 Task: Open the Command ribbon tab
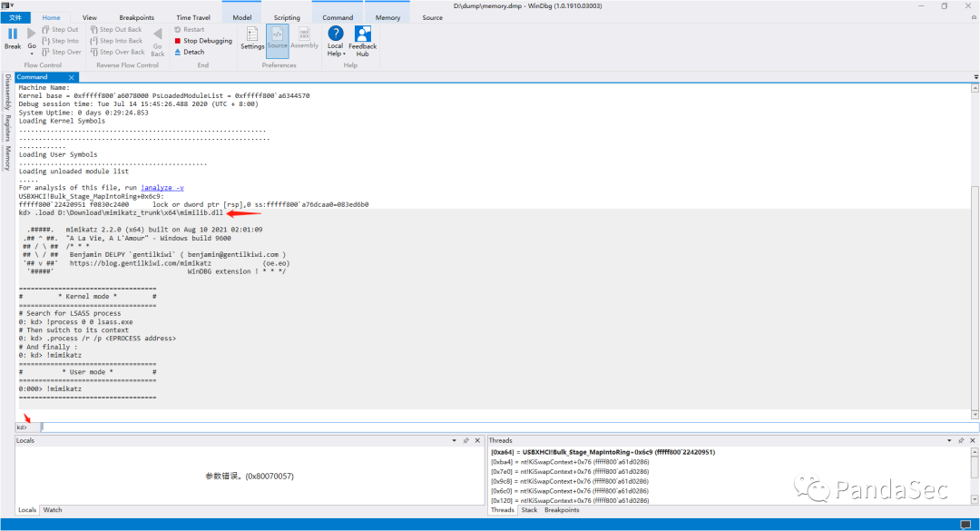(338, 17)
